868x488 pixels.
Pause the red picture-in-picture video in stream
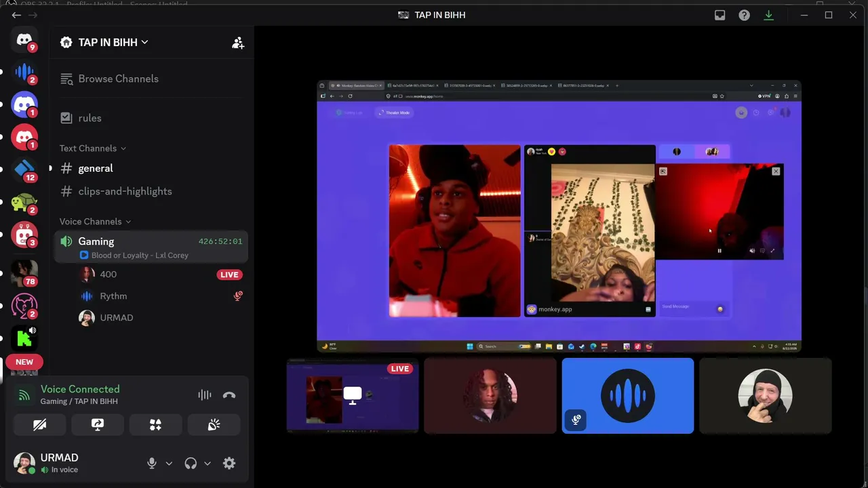coord(719,251)
